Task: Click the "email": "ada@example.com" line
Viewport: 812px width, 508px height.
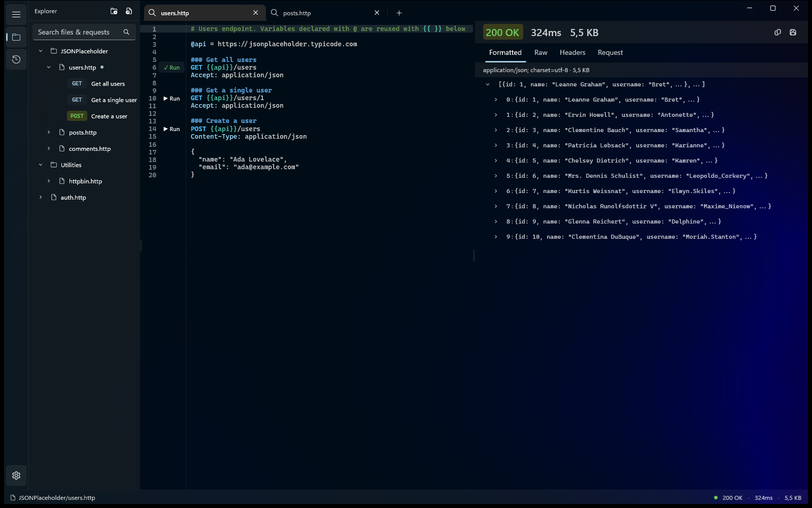Action: pyautogui.click(x=249, y=167)
